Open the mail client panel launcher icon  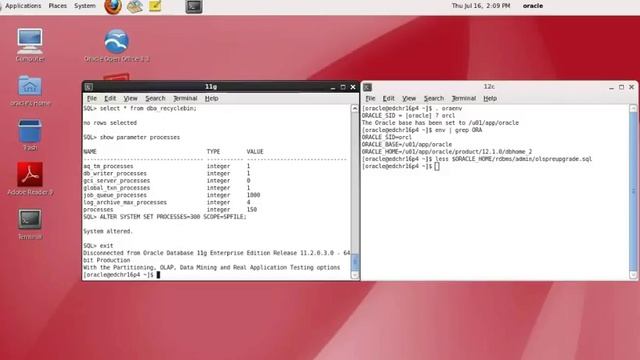[134, 7]
